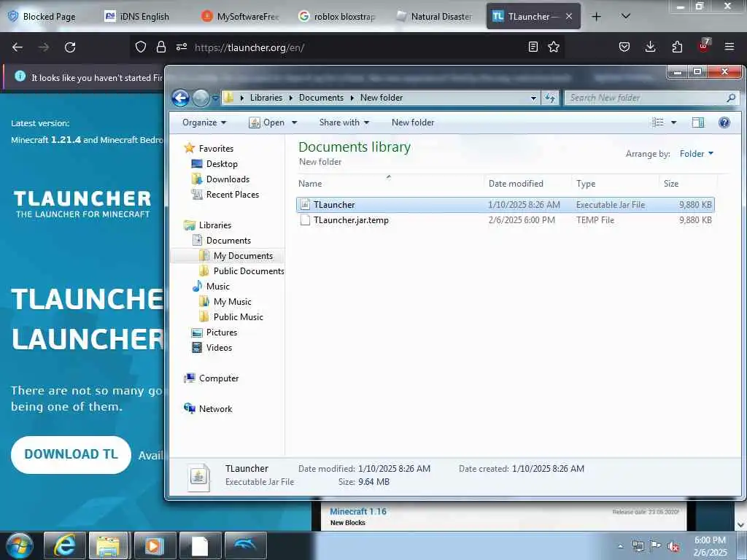Click Explorer back navigation button
This screenshot has width=747, height=560.
[x=181, y=98]
